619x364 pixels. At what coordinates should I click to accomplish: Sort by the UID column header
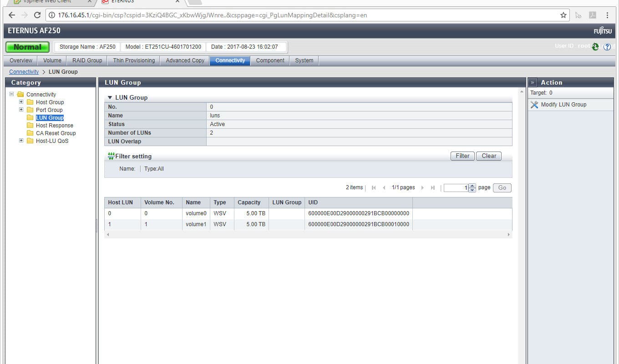click(359, 202)
